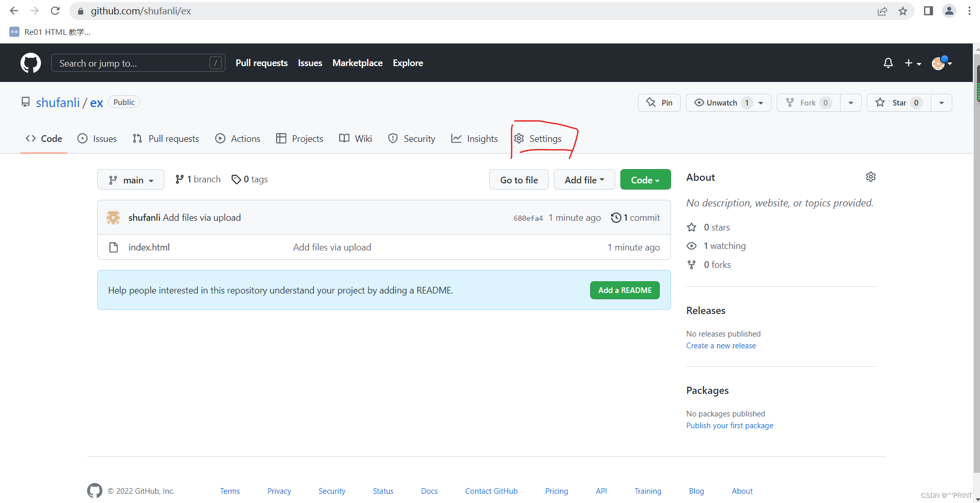
Task: Click the browser share page icon
Action: pos(882,11)
